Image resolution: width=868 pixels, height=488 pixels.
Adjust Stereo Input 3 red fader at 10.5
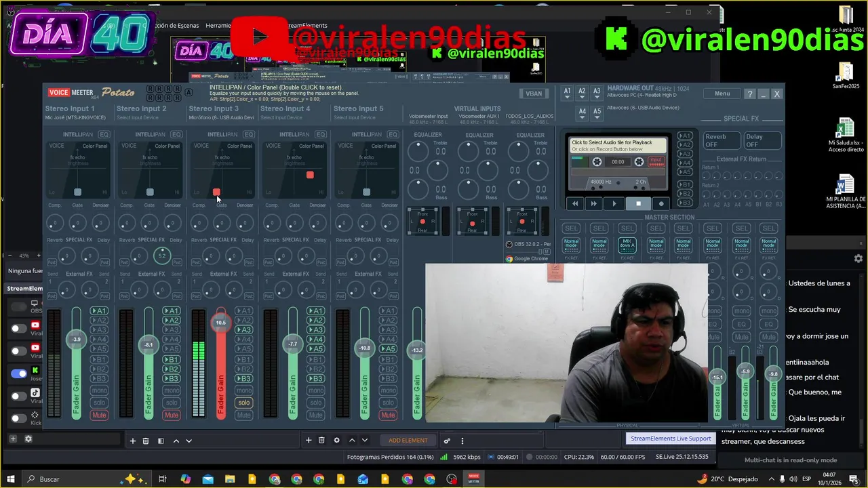point(221,323)
